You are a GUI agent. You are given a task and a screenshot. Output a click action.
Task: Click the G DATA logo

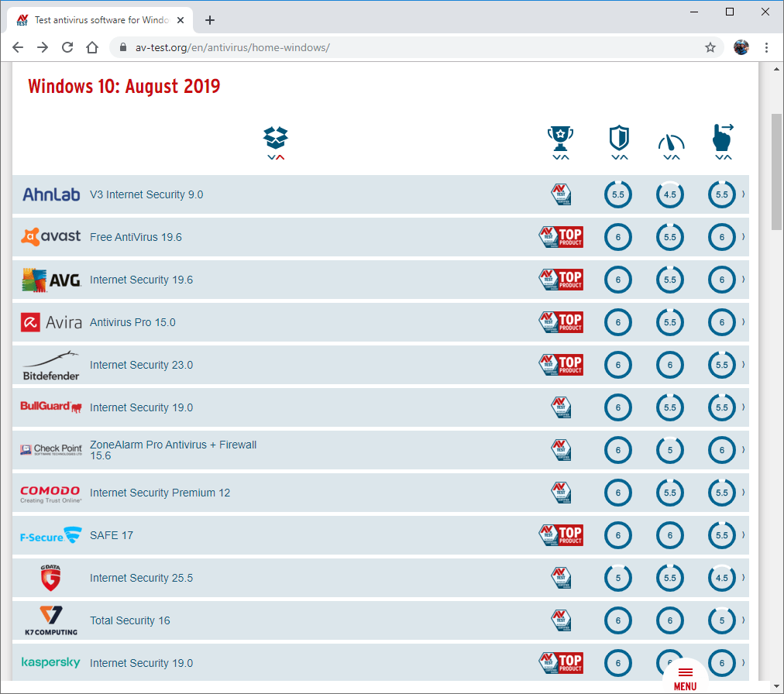pyautogui.click(x=50, y=578)
